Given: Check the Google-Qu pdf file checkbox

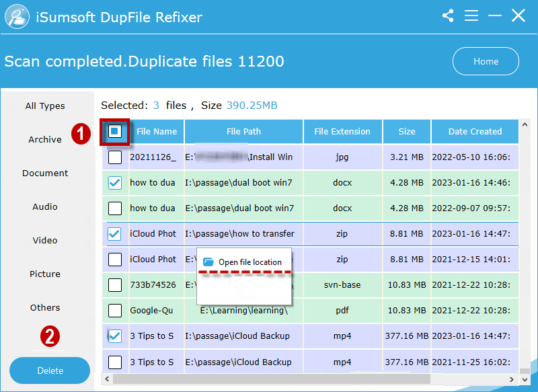Looking at the screenshot, I should point(115,311).
